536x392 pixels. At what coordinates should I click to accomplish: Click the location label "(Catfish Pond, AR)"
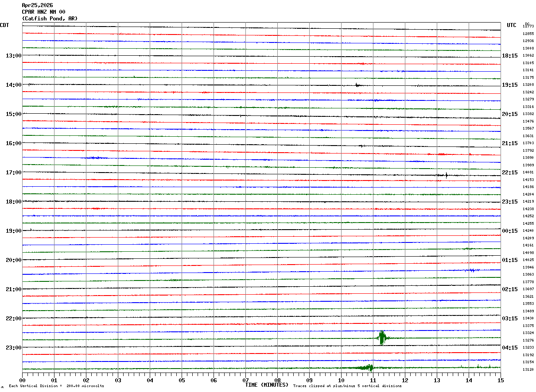point(50,19)
